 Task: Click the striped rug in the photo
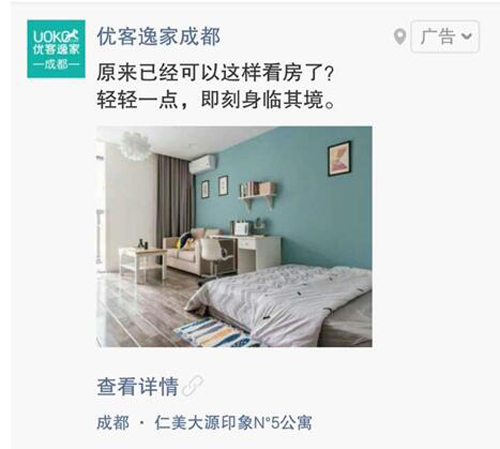(212, 332)
